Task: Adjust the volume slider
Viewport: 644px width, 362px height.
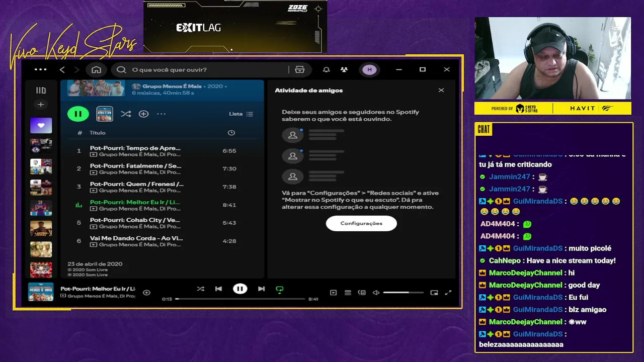Action: pyautogui.click(x=403, y=293)
